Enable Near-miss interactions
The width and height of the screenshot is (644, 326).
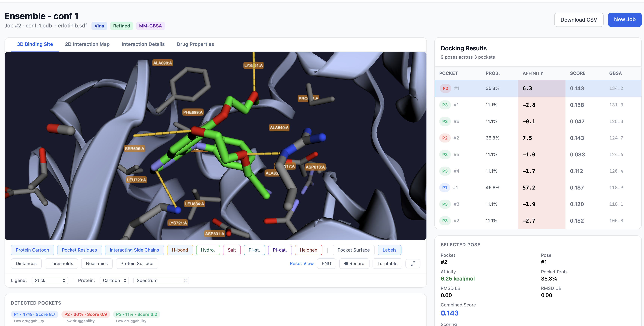[x=97, y=263]
